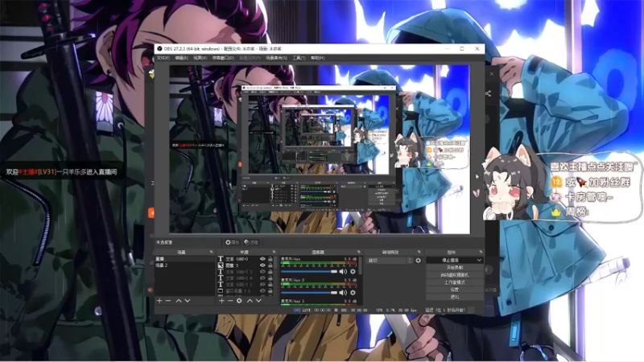Move scene up with the arrow
The height and width of the screenshot is (362, 644).
coord(179,301)
